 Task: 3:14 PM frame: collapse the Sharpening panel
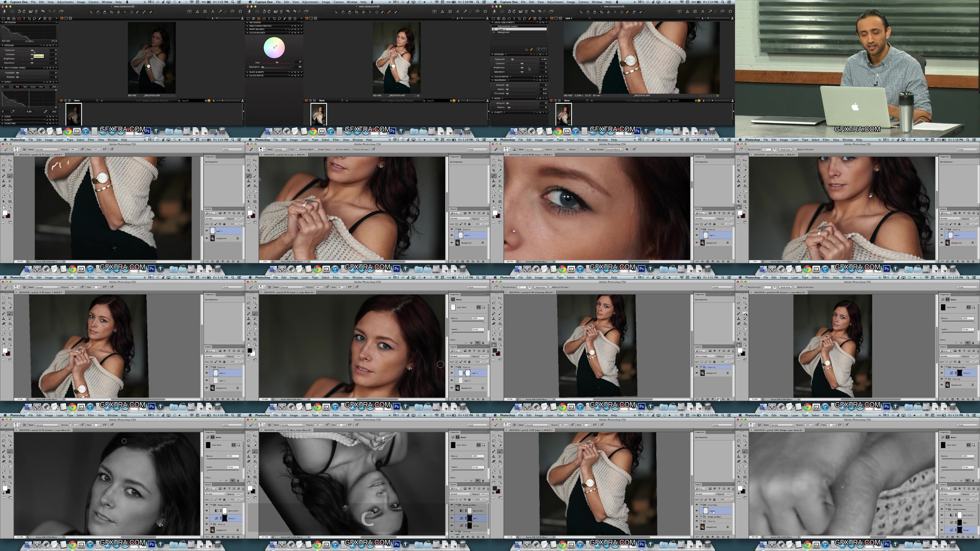point(492,80)
